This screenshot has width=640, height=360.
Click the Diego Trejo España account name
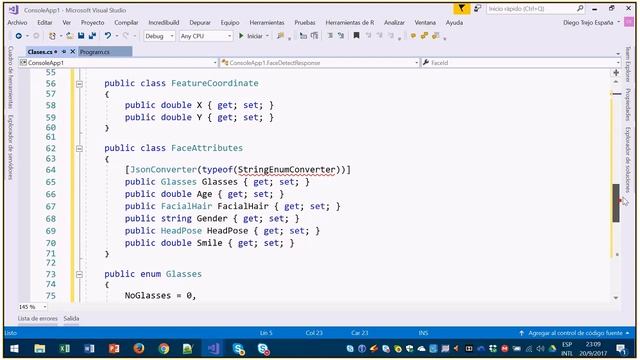click(588, 22)
